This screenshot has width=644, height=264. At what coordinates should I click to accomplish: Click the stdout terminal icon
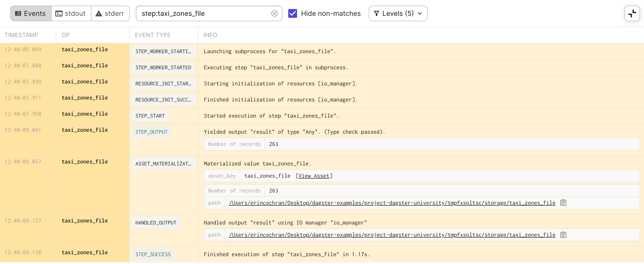tap(58, 13)
